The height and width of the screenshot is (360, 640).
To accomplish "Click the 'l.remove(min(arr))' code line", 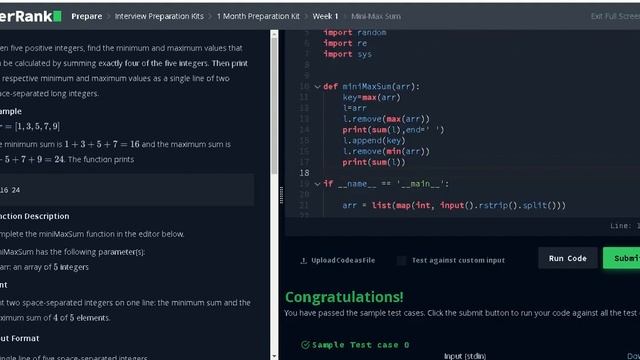I will coord(386,151).
